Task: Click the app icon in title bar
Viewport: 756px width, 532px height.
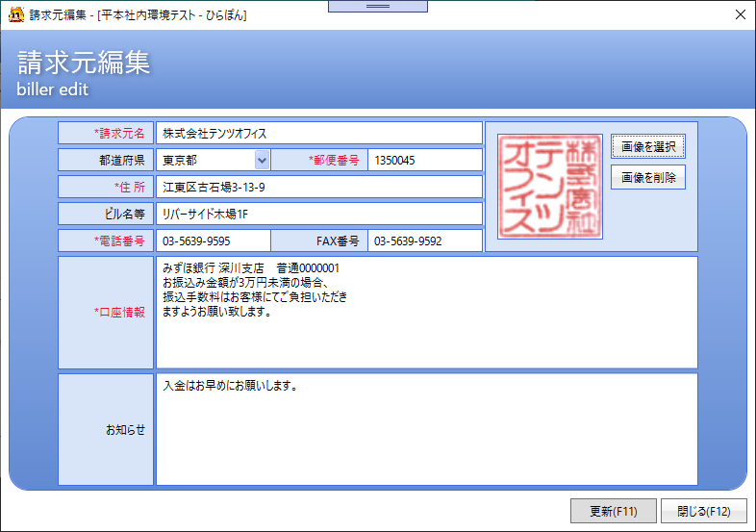Action: [x=15, y=14]
